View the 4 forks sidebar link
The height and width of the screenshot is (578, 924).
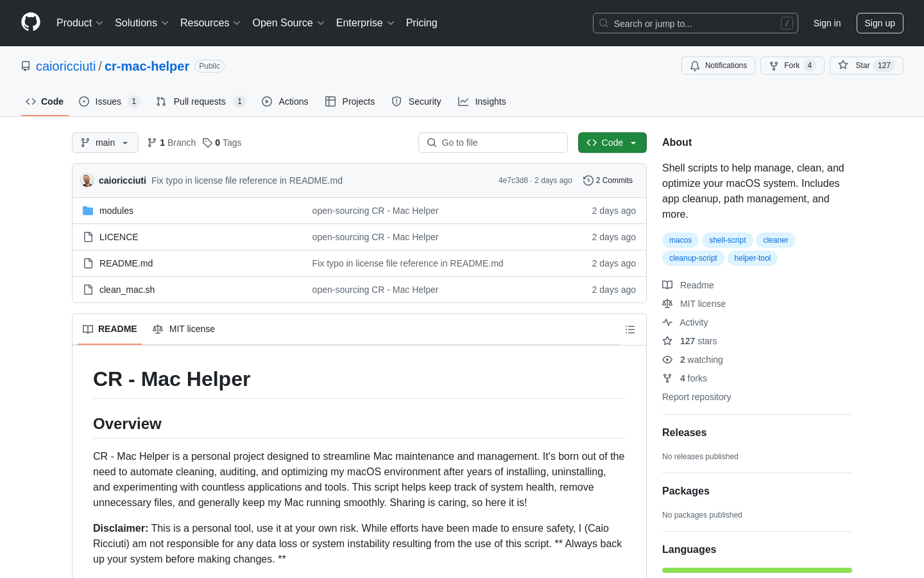point(684,378)
